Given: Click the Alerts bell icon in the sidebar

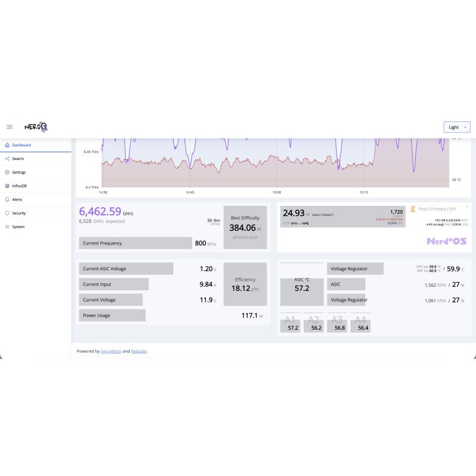Looking at the screenshot, I should coord(7,199).
